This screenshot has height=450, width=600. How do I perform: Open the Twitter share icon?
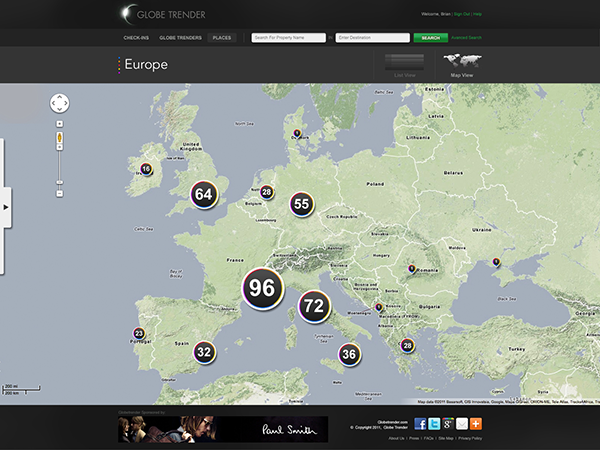(434, 424)
